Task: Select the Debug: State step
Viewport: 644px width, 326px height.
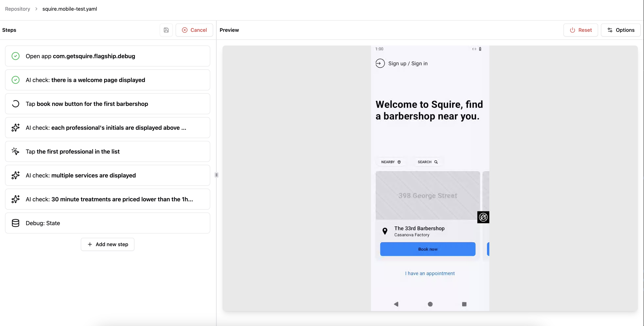Action: [107, 223]
